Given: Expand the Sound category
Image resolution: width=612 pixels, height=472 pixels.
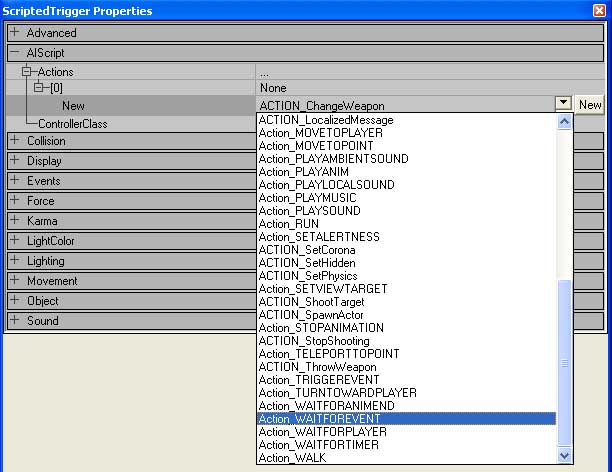Looking at the screenshot, I should coord(15,321).
